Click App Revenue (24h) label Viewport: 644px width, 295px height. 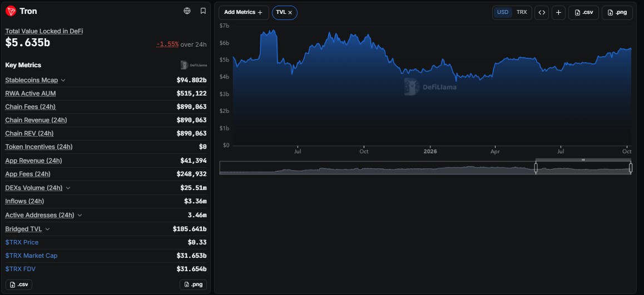coord(34,161)
